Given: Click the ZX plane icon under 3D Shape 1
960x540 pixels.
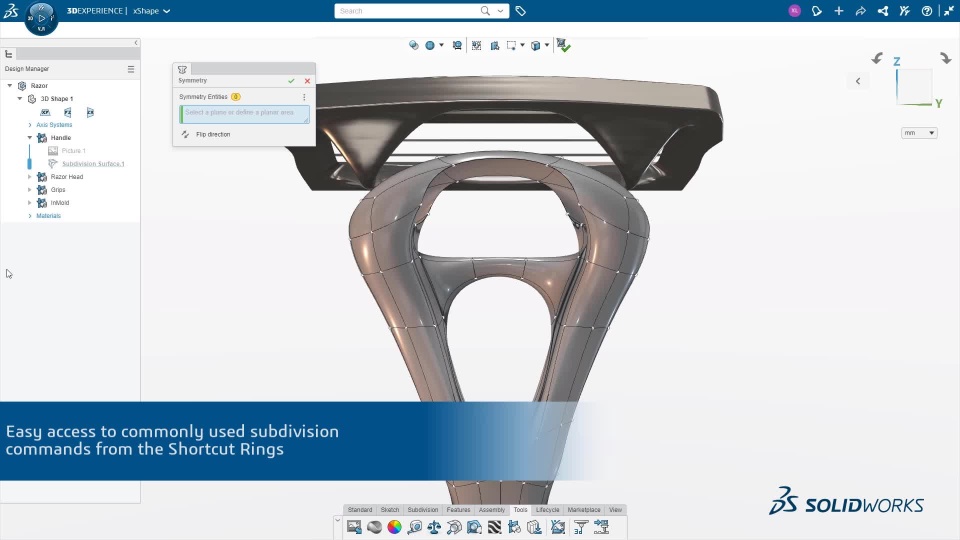Looking at the screenshot, I should (x=90, y=112).
